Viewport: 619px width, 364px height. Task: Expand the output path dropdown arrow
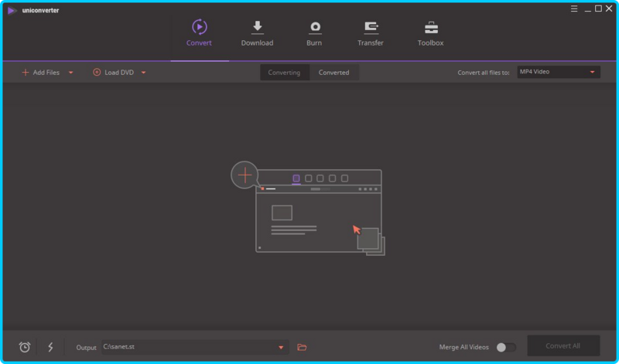pos(281,348)
